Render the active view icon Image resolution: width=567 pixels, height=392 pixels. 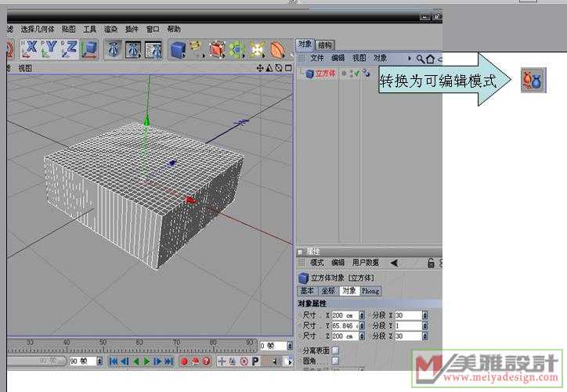tap(114, 49)
